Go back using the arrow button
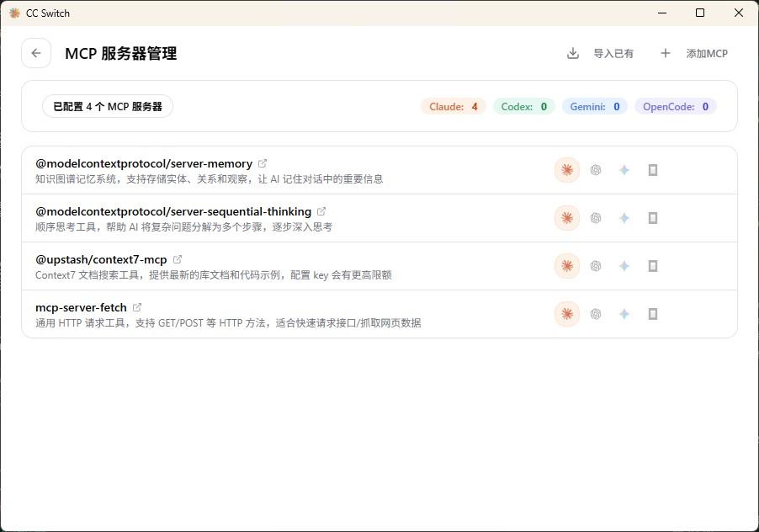759x532 pixels. [36, 53]
